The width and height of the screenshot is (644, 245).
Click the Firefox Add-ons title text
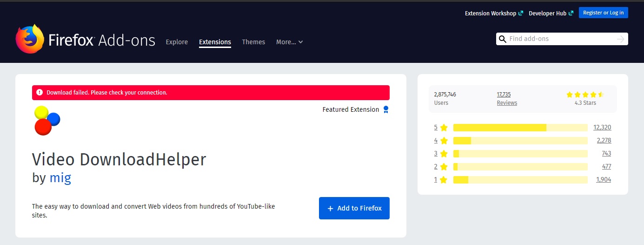102,41
